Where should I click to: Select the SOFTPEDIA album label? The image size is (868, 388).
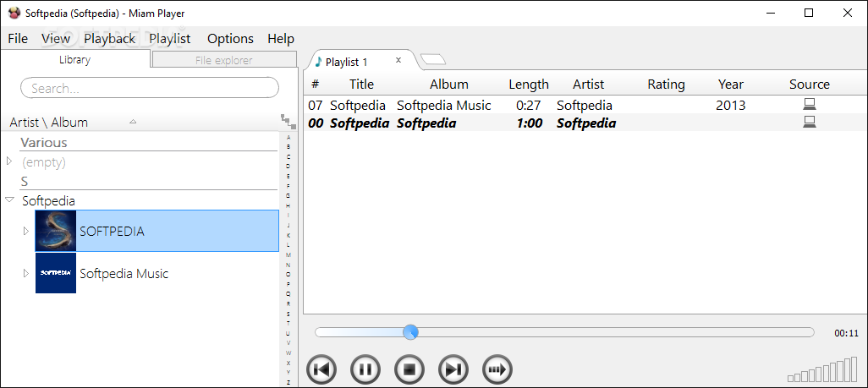click(x=112, y=231)
